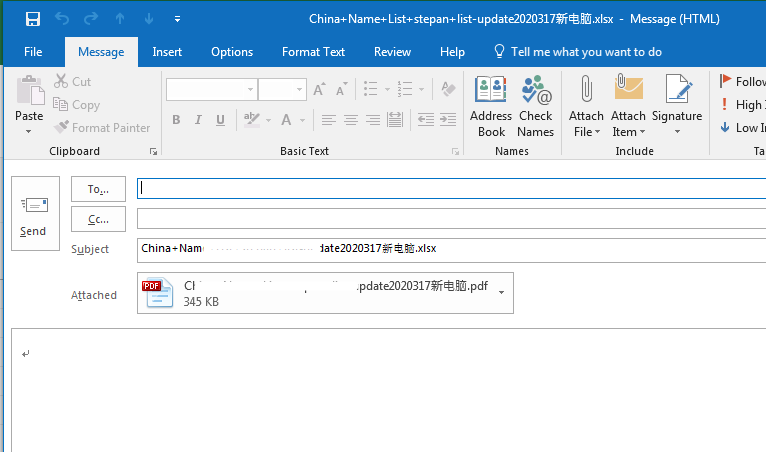Image resolution: width=766 pixels, height=452 pixels.
Task: Expand bullet style dropdown arrow
Action: click(387, 89)
